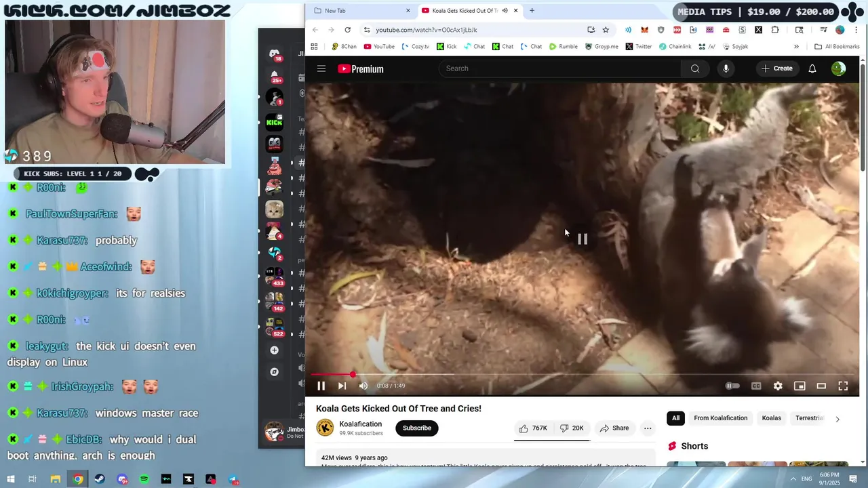Skip to the next video
Image resolution: width=868 pixels, height=488 pixels.
342,386
